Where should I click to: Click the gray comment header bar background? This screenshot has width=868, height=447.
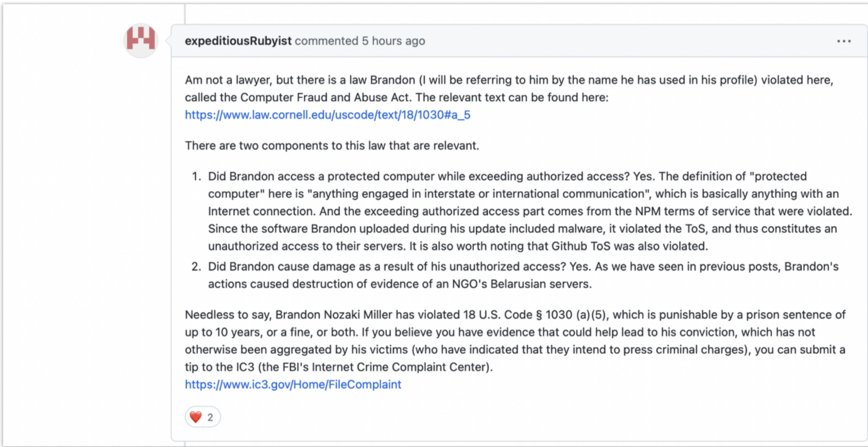622,41
